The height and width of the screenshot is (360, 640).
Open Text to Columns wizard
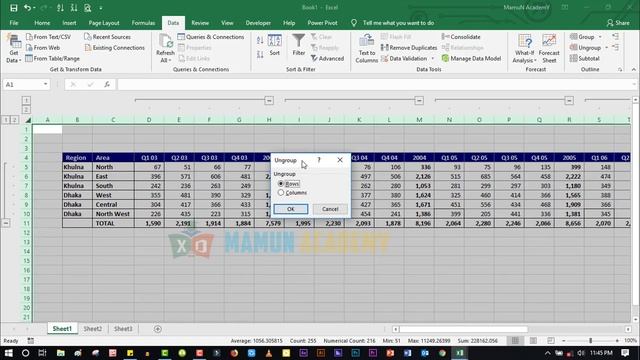[367, 48]
